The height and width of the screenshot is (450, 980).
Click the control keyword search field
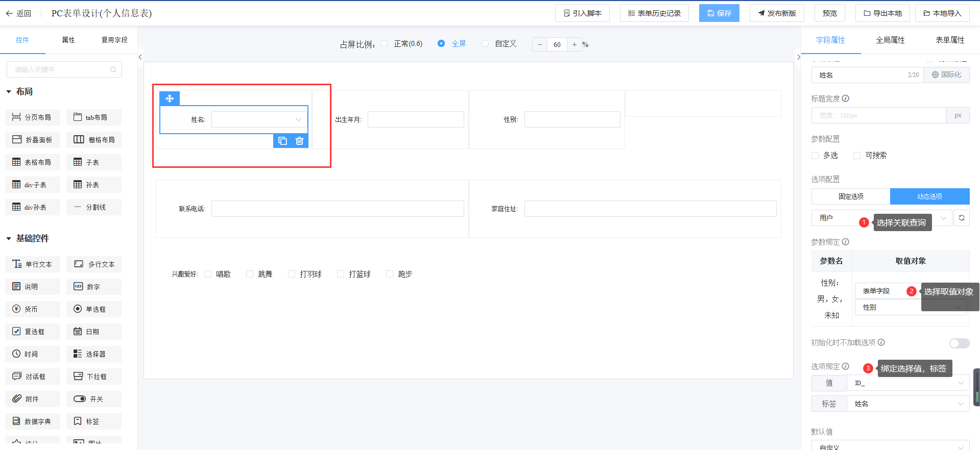pos(64,69)
